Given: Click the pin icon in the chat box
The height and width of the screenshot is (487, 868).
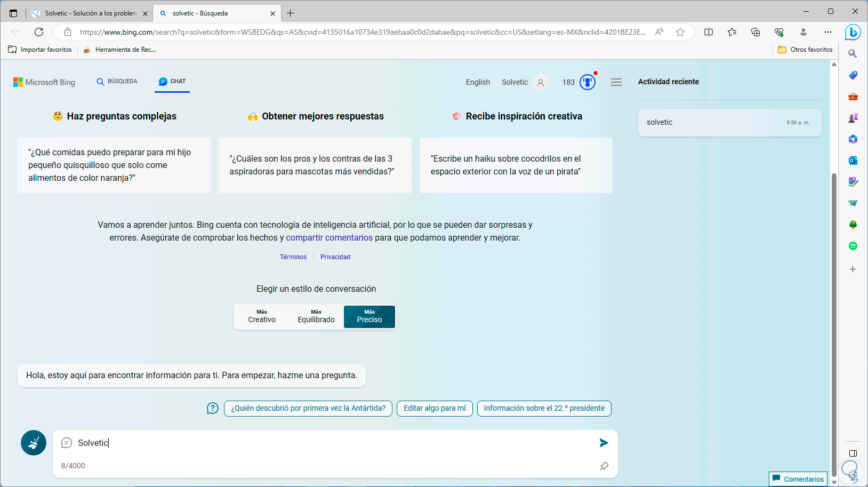Looking at the screenshot, I should [604, 466].
